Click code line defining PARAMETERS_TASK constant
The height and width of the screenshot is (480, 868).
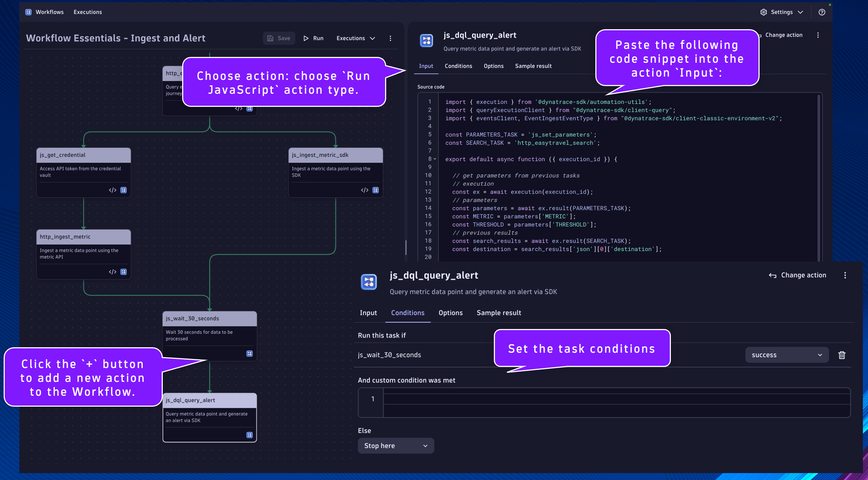click(521, 135)
